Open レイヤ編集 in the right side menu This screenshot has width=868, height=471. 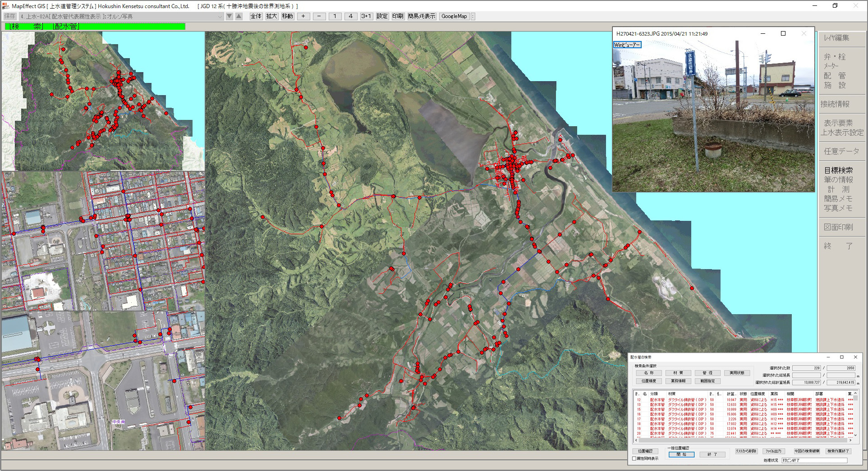coord(836,38)
